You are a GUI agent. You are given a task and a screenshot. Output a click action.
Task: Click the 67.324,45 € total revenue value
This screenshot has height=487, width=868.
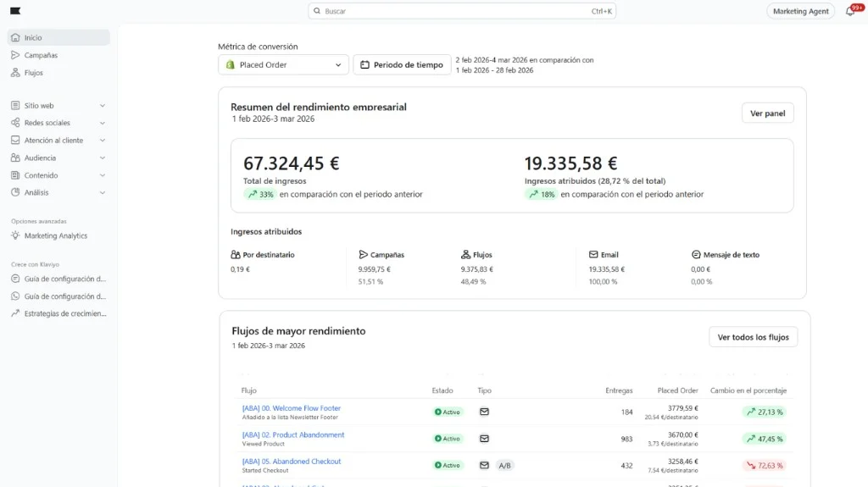click(292, 163)
